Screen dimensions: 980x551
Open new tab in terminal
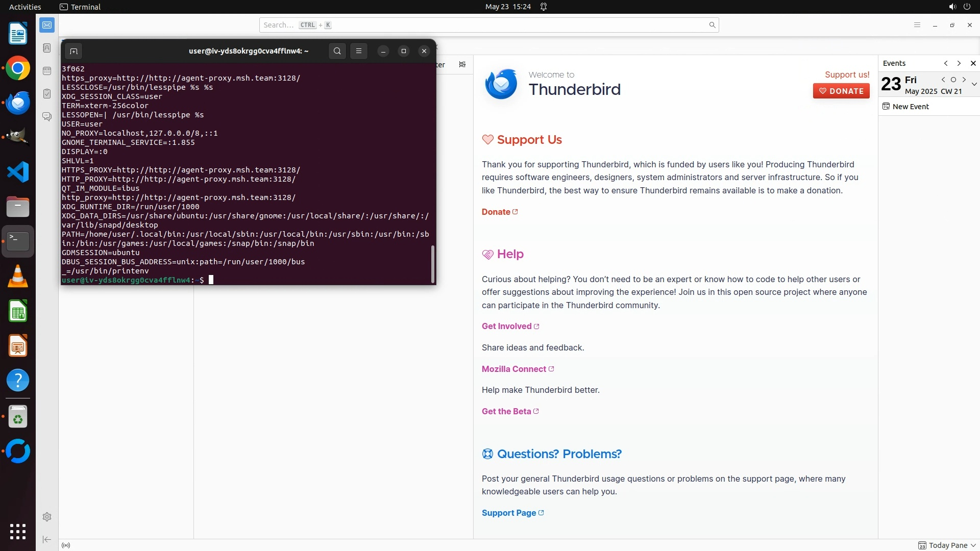pos(73,51)
